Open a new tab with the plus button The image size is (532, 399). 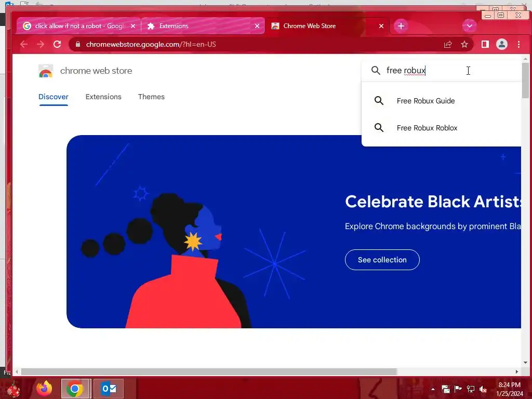click(x=401, y=26)
